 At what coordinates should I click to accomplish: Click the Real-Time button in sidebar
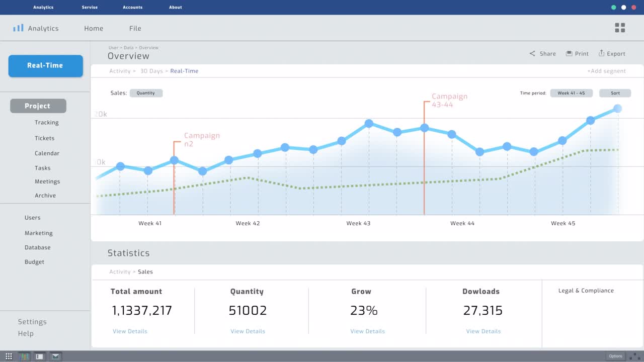point(45,66)
